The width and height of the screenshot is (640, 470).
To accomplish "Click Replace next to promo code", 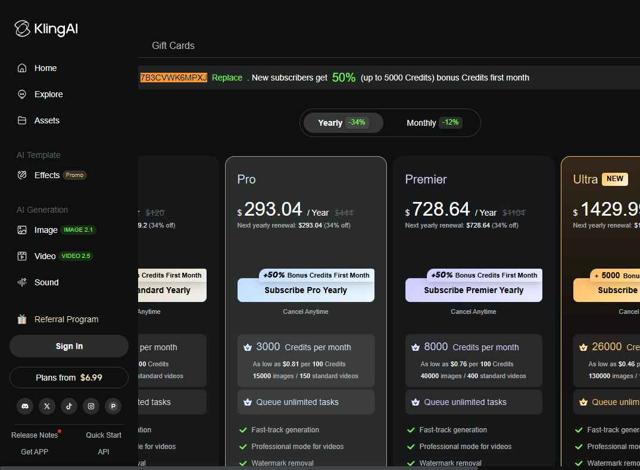I will point(227,78).
